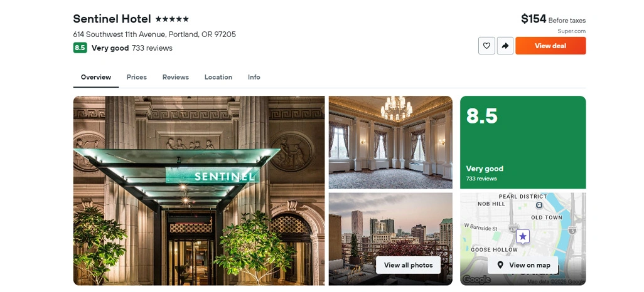Image resolution: width=644 pixels, height=292 pixels.
Task: Open the Sentinel entrance main photo
Action: (x=199, y=190)
